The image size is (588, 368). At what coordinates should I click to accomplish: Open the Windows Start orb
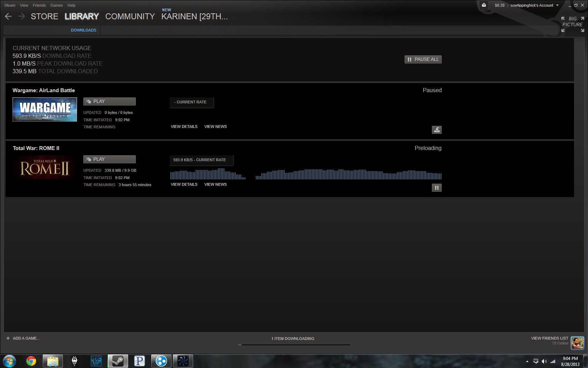(x=9, y=361)
